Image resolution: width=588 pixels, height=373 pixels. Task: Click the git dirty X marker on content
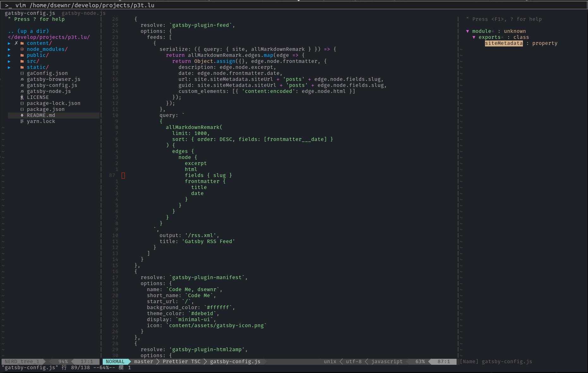pos(16,43)
